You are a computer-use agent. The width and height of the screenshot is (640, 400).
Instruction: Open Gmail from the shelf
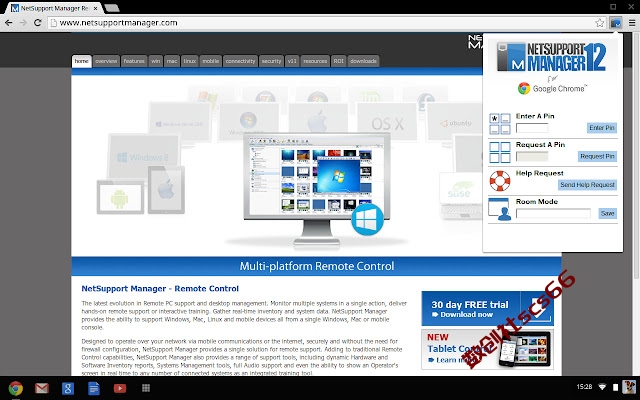click(42, 388)
